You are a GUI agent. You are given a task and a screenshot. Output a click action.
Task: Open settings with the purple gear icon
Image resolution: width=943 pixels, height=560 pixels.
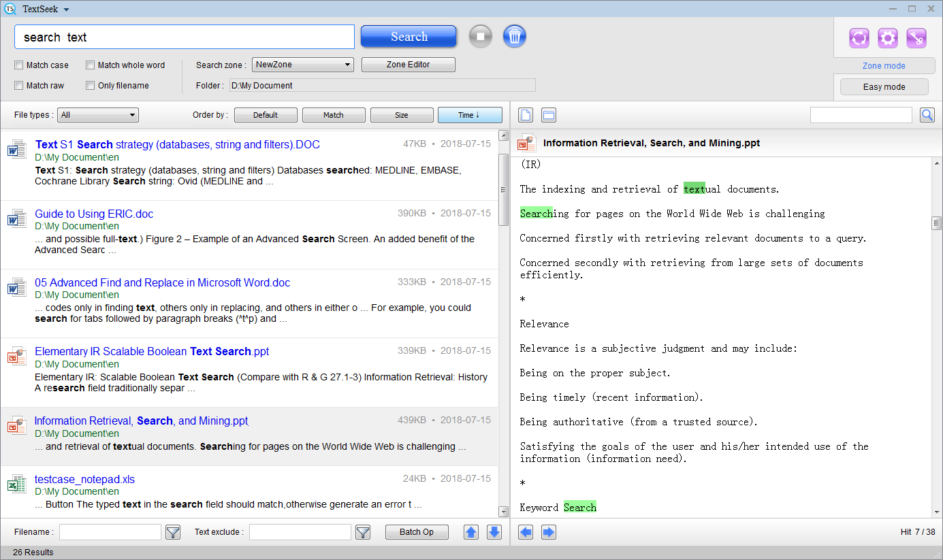tap(887, 38)
